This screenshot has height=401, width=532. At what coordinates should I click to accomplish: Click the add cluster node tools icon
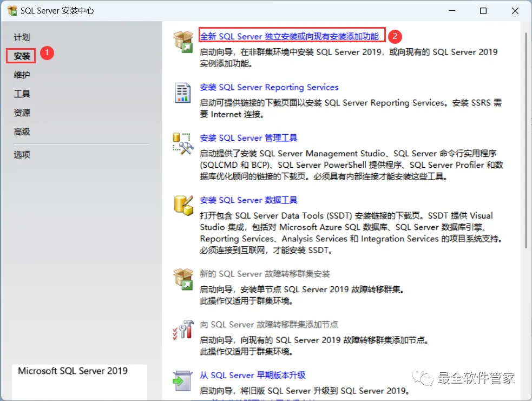coord(183,330)
